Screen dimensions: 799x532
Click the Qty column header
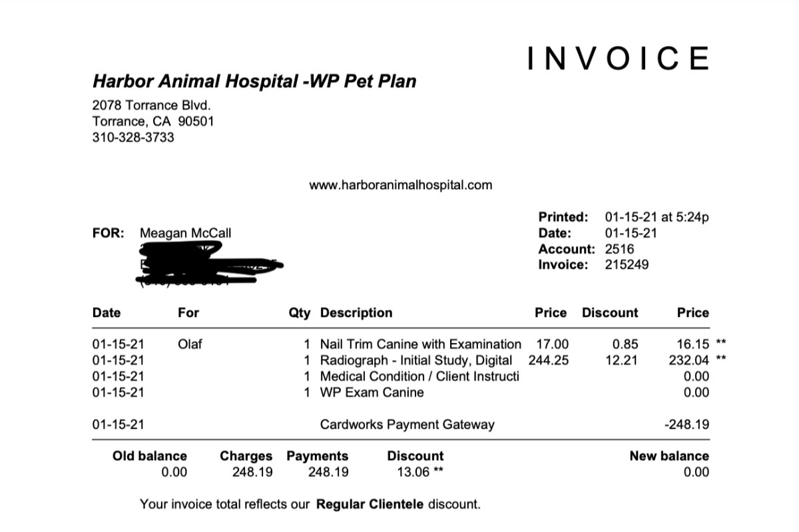coord(299,313)
